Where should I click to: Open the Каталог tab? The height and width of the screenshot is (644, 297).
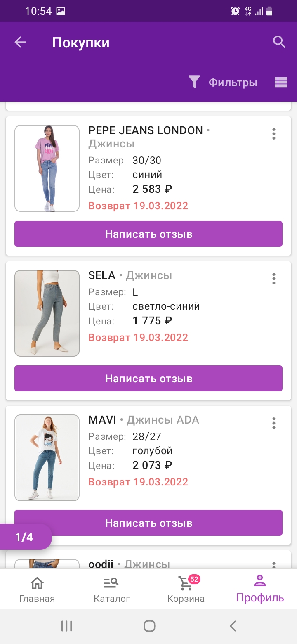111,590
